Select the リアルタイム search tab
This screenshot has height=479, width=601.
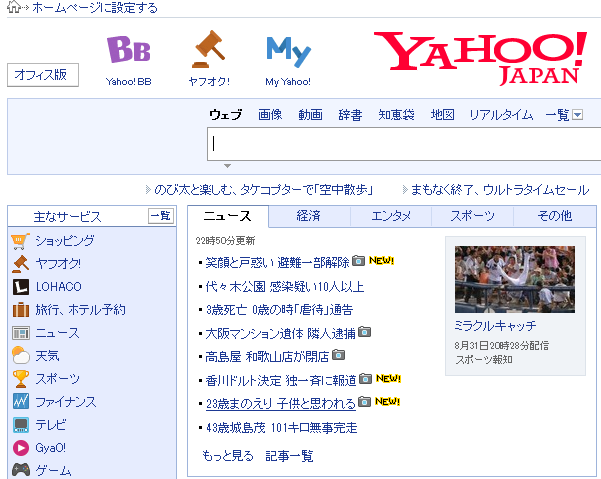[x=501, y=115]
